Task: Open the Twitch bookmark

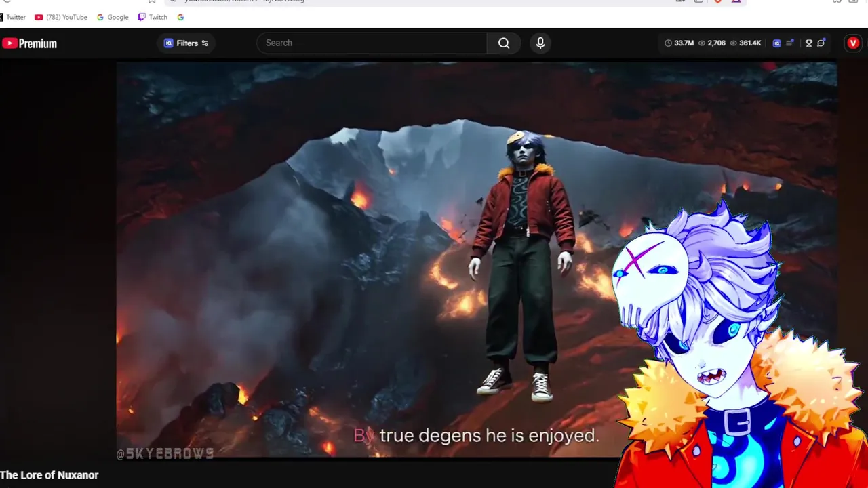Action: click(x=153, y=17)
